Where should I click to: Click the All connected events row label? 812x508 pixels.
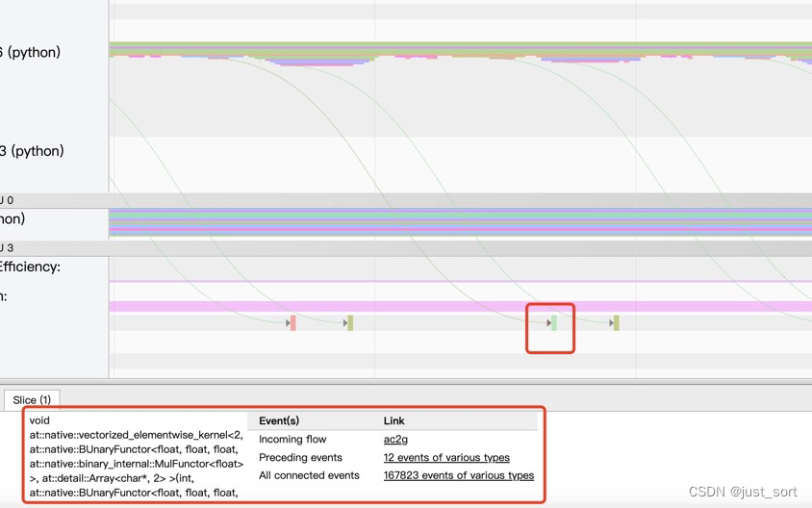309,475
